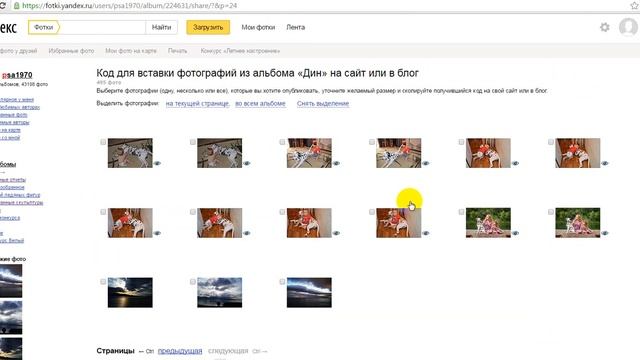Tick the checkbox for first row's fifth photo

pos(461,142)
